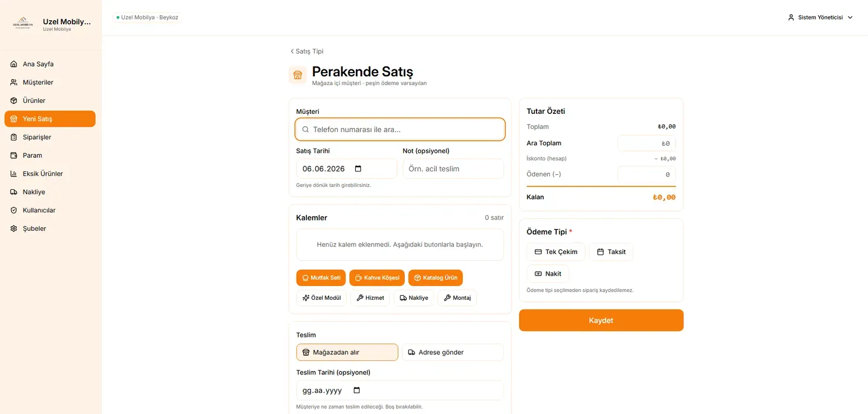Image resolution: width=868 pixels, height=414 pixels.
Task: Select Mağazadan alır delivery option
Action: pos(347,352)
